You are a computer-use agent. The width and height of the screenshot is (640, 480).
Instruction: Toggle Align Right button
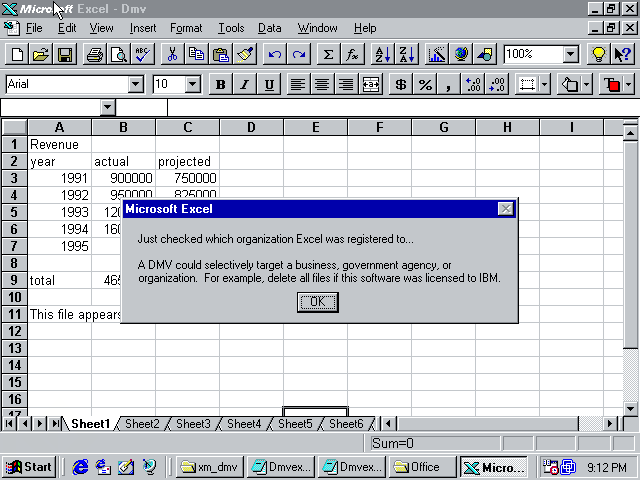pyautogui.click(x=347, y=84)
